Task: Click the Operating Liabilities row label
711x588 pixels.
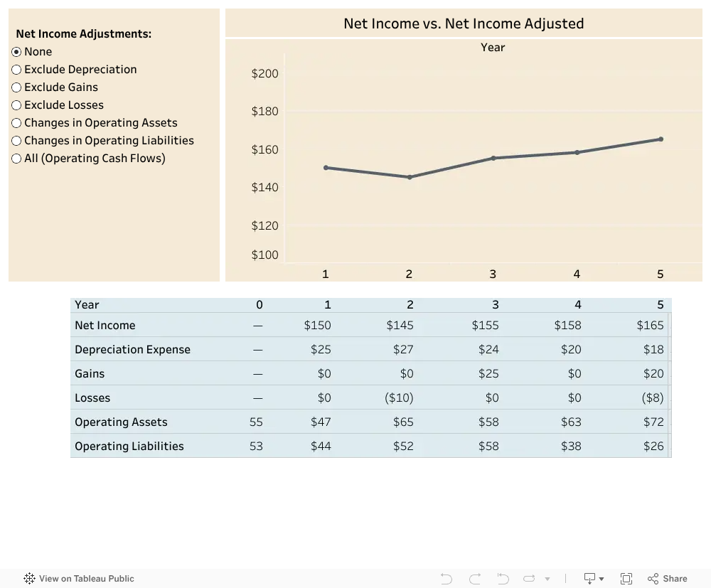Action: pos(129,446)
